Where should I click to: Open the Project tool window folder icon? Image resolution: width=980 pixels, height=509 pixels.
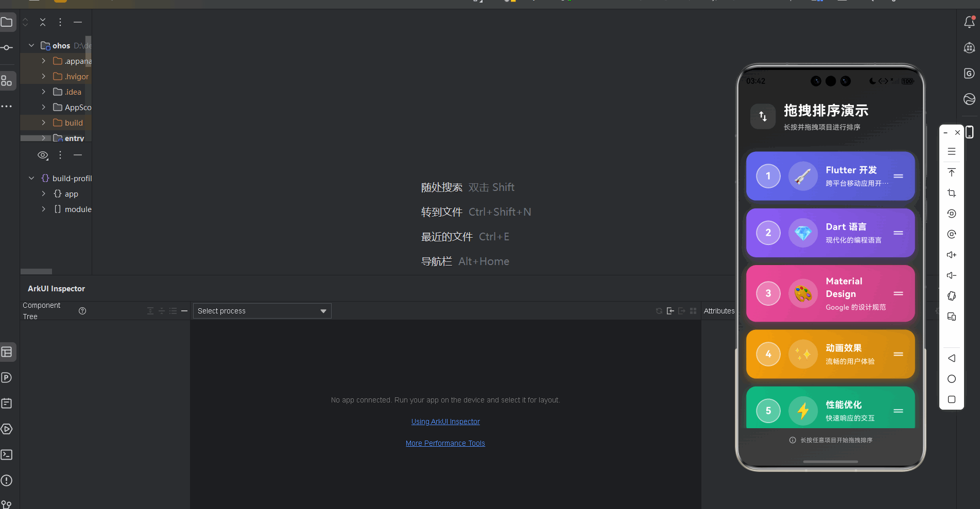[7, 22]
